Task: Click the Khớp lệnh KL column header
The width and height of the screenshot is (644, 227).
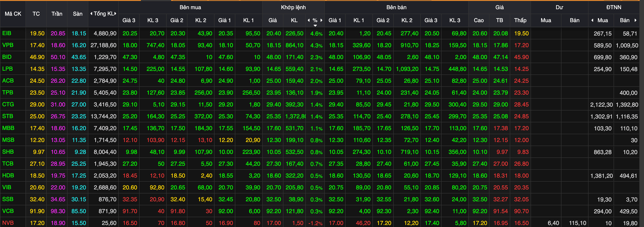Action: pyautogui.click(x=294, y=20)
